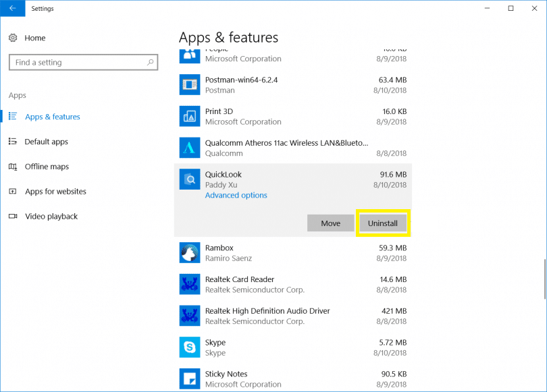Select the Realtek Card Reader entry name
Screen dimensions: 547x392
pyautogui.click(x=240, y=279)
